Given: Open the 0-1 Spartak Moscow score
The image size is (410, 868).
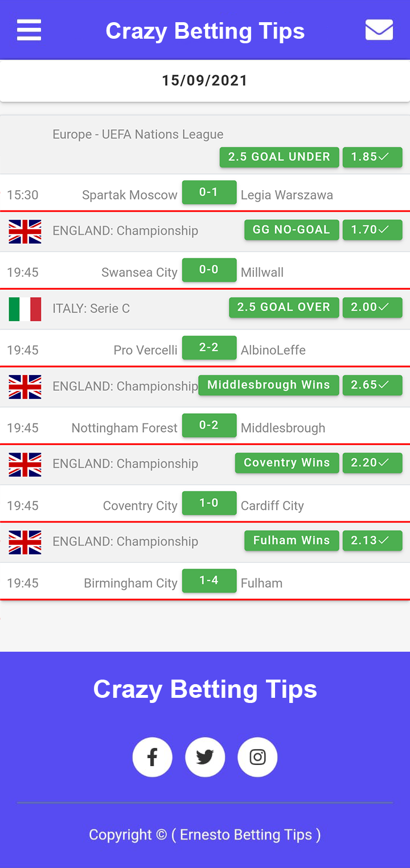Looking at the screenshot, I should click(x=209, y=192).
